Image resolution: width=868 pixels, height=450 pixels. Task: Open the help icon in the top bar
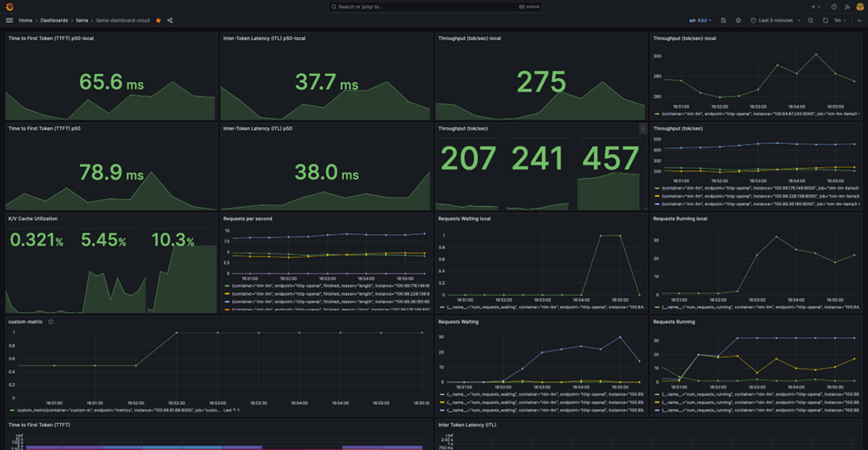point(834,7)
